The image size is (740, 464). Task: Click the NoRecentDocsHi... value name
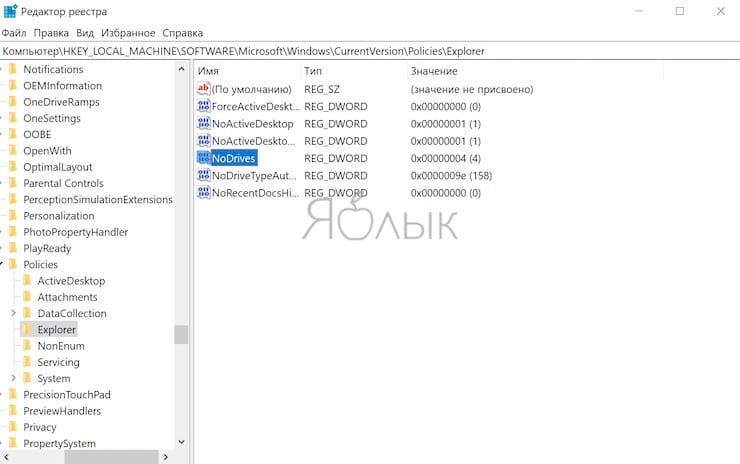click(x=255, y=193)
